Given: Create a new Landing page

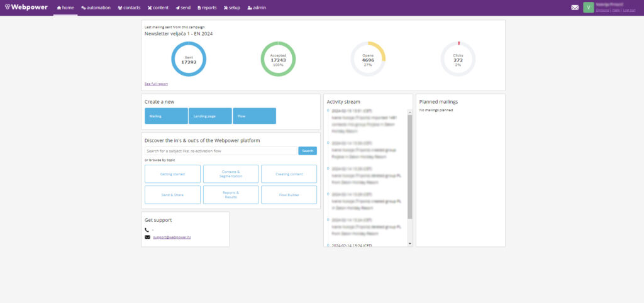Looking at the screenshot, I should tap(210, 116).
